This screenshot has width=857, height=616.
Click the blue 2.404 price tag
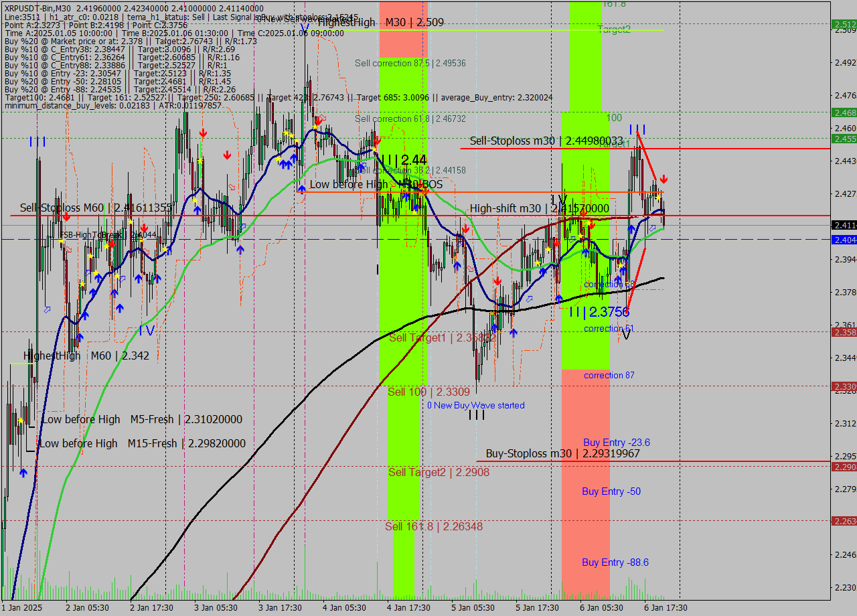tap(844, 240)
